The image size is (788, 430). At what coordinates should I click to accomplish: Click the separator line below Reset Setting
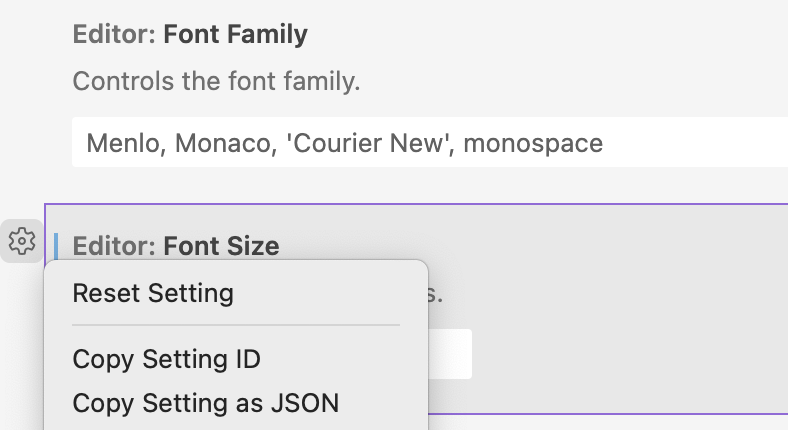(235, 325)
